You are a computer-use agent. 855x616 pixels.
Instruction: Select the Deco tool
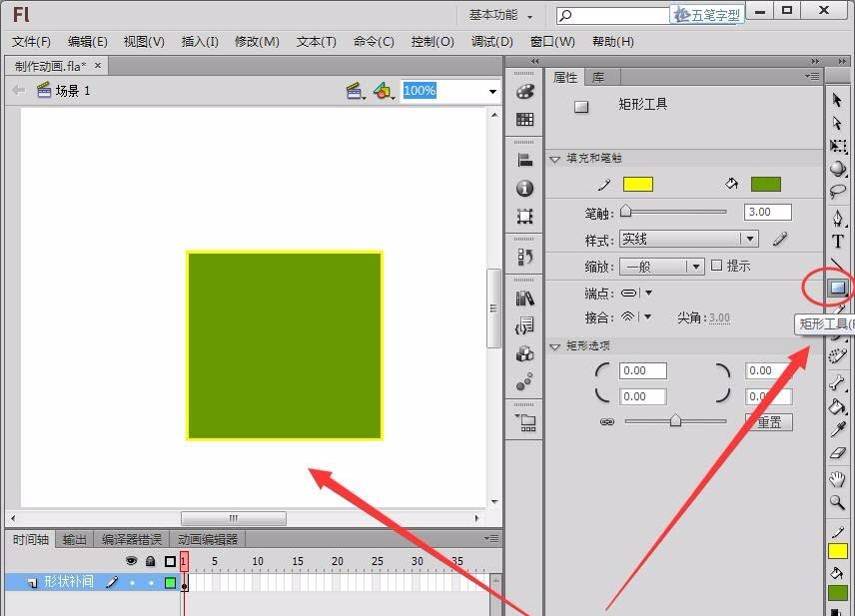click(x=837, y=357)
